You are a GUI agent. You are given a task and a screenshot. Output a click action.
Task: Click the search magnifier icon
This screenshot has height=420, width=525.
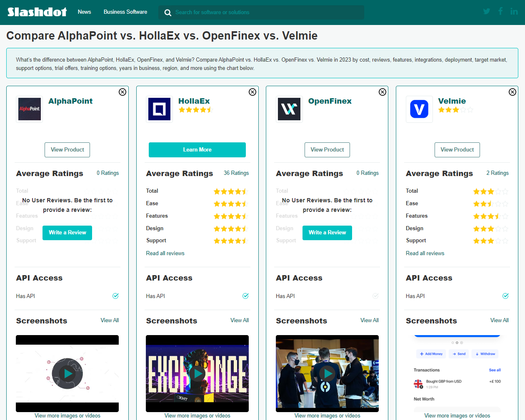pyautogui.click(x=168, y=12)
